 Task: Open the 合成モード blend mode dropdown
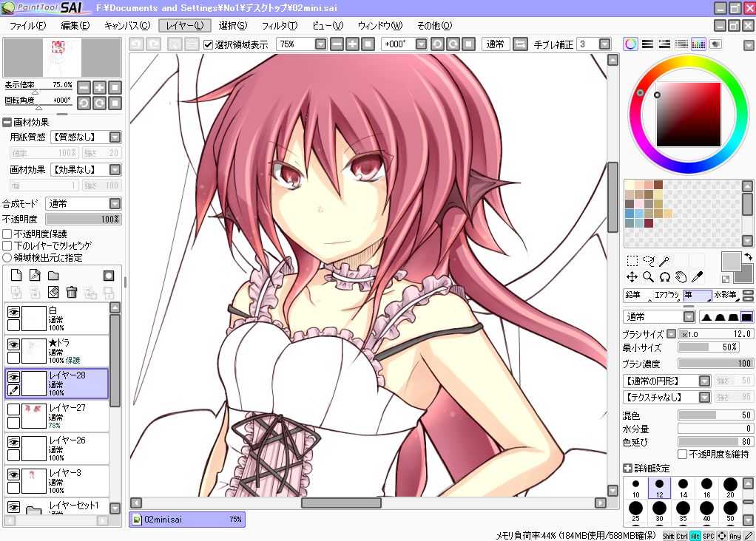point(115,204)
